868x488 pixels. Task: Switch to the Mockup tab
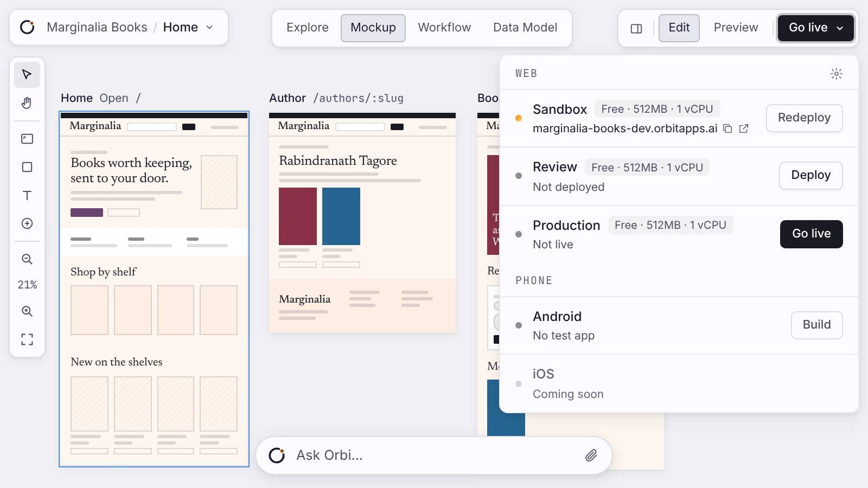point(373,28)
